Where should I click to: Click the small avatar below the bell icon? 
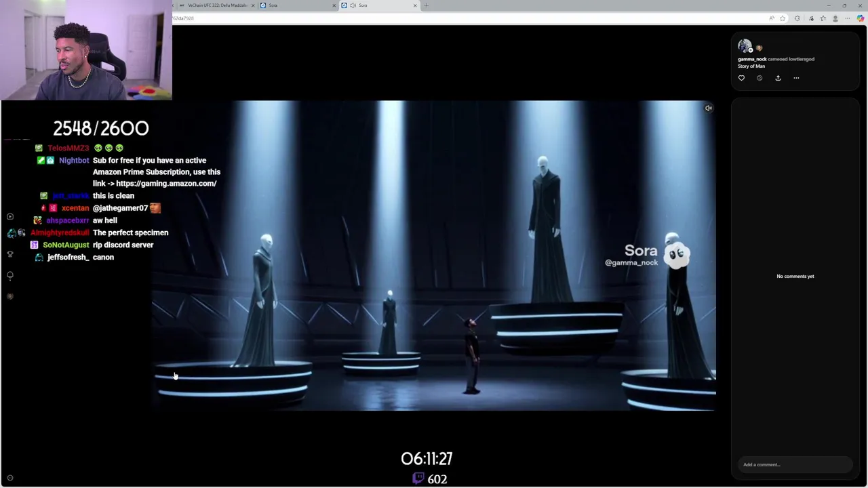pyautogui.click(x=10, y=296)
